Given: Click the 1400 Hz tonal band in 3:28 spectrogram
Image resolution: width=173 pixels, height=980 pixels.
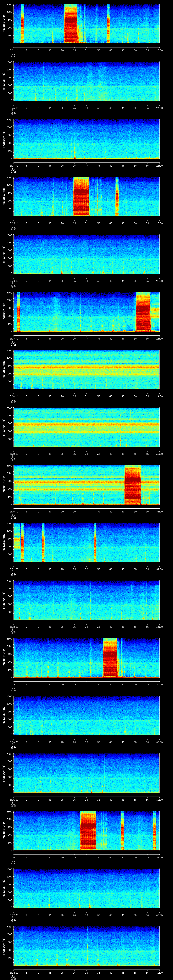Looking at the screenshot, I should (x=86, y=367).
